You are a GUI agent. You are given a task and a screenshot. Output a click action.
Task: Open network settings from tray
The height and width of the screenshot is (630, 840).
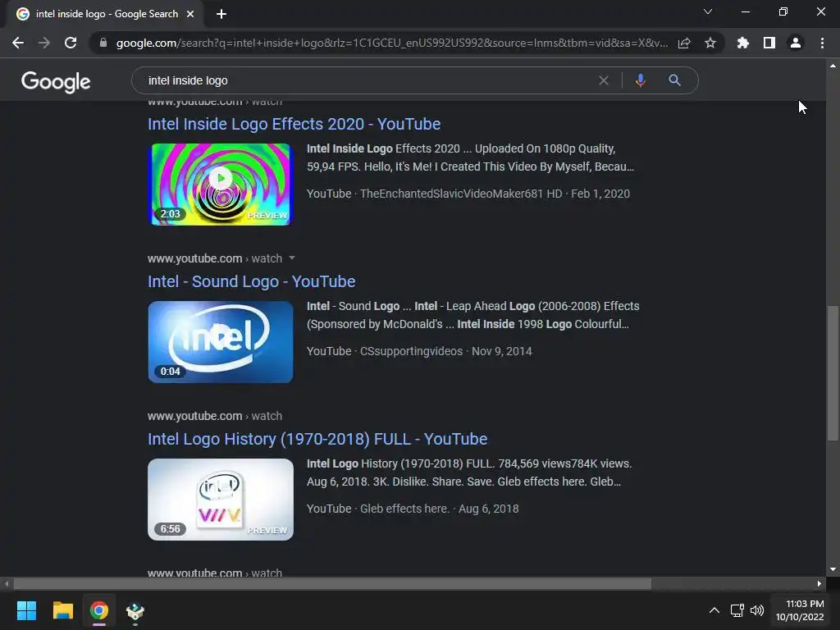click(x=737, y=610)
